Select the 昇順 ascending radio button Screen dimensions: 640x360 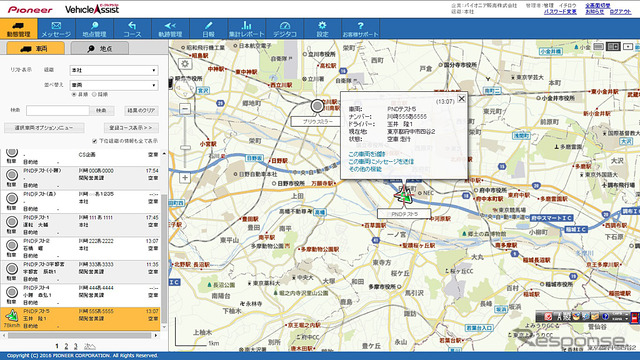click(x=74, y=94)
